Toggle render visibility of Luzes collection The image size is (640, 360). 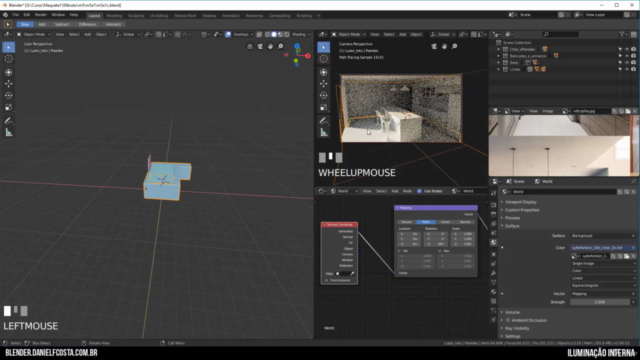tap(633, 69)
